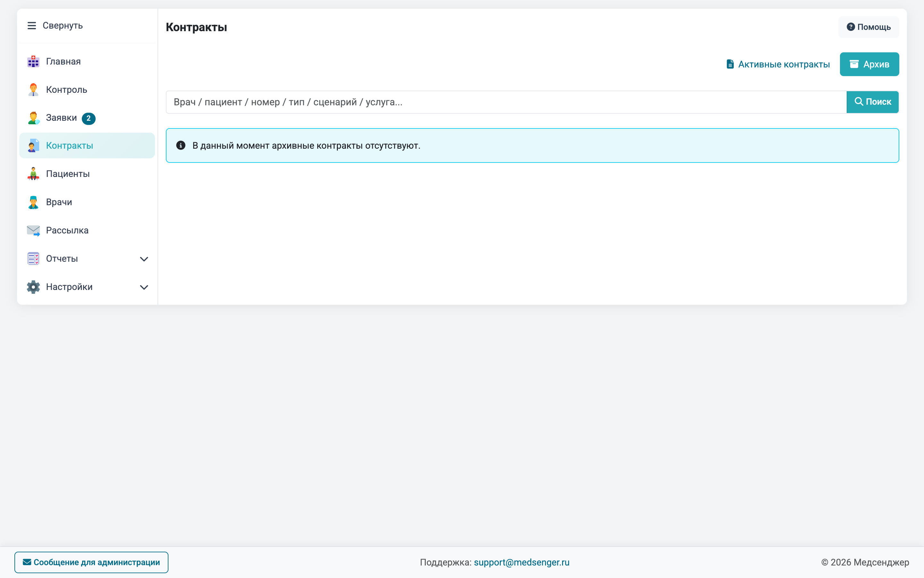Open the Рассылка menu item

click(x=87, y=231)
